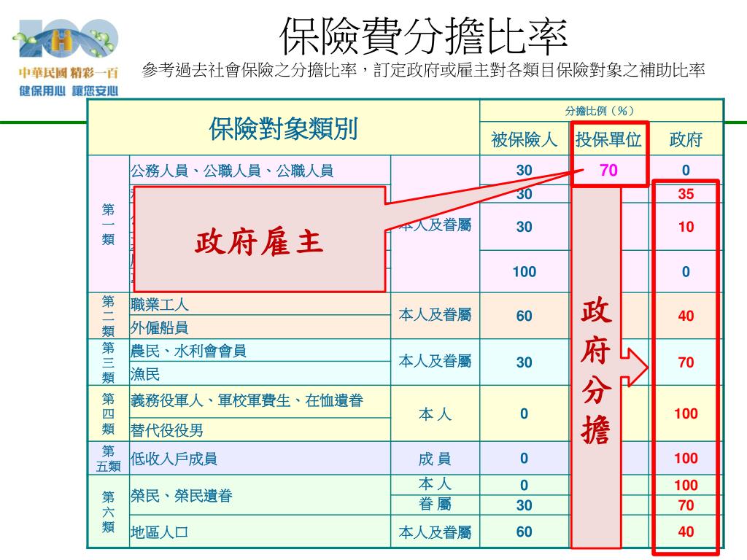Select the slide title 保險費分擔比率

(x=423, y=36)
